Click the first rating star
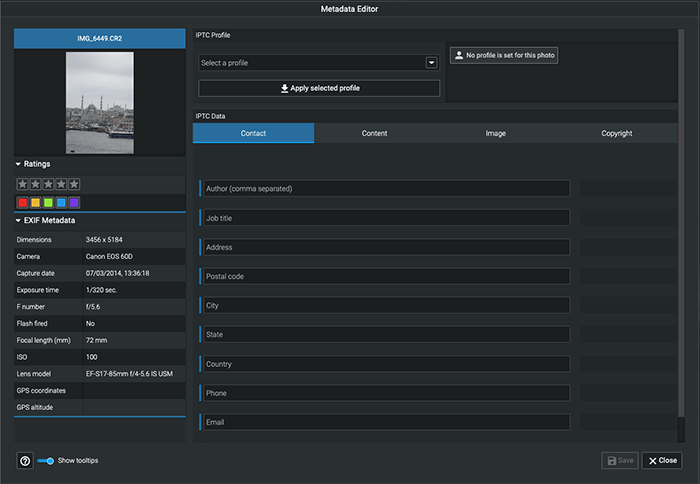700x484 pixels. (x=23, y=184)
